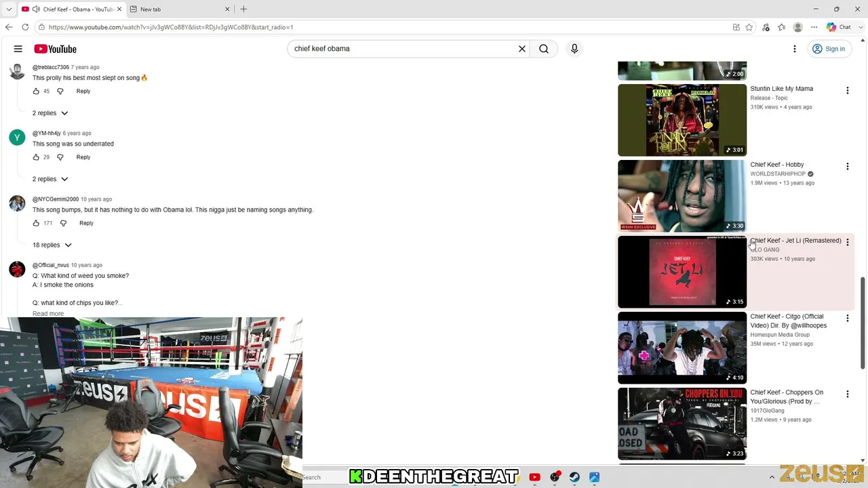Switch to the "New tab" browser tab
Viewport: 868px width, 488px height.
pyautogui.click(x=180, y=9)
